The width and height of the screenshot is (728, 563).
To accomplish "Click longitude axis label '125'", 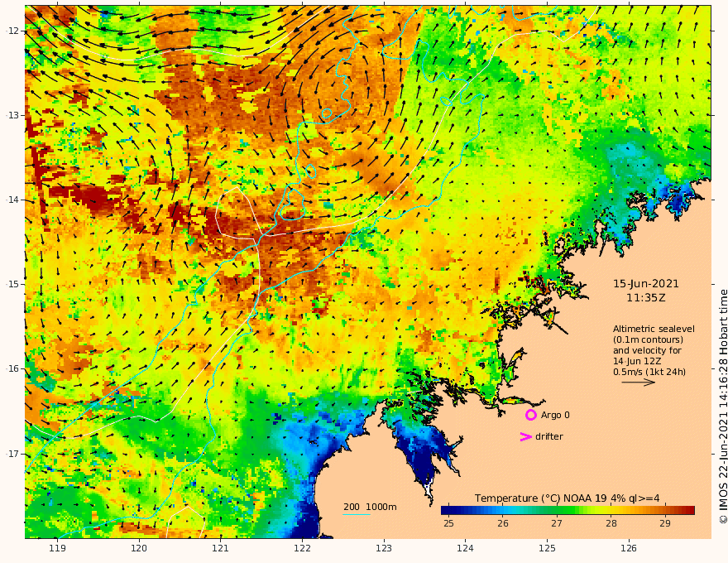I will coord(547,549).
